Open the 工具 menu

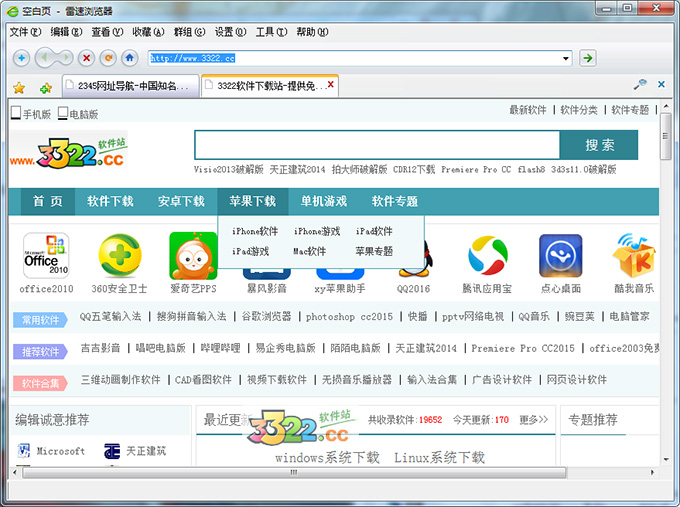[271, 32]
